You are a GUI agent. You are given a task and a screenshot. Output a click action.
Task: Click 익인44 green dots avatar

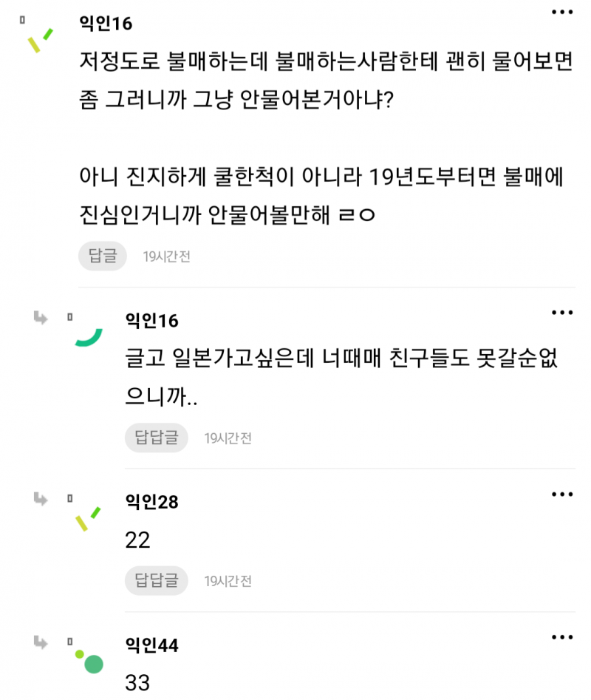pos(89,661)
